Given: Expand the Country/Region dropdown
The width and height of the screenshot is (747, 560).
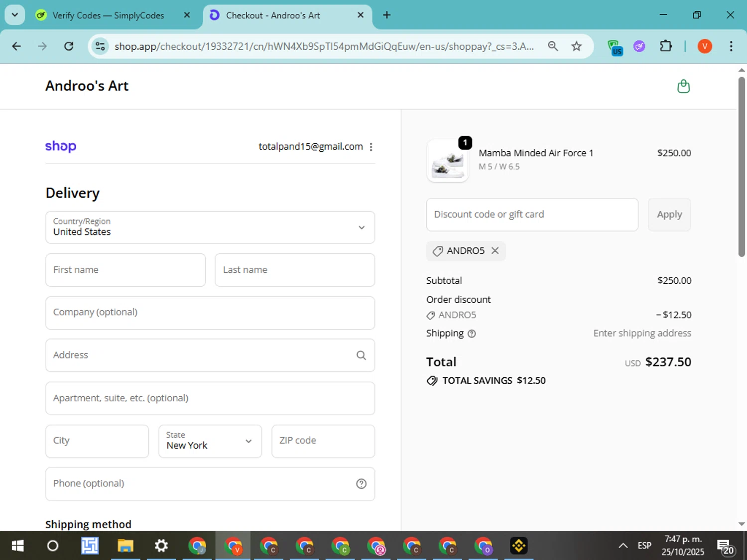Looking at the screenshot, I should point(210,227).
